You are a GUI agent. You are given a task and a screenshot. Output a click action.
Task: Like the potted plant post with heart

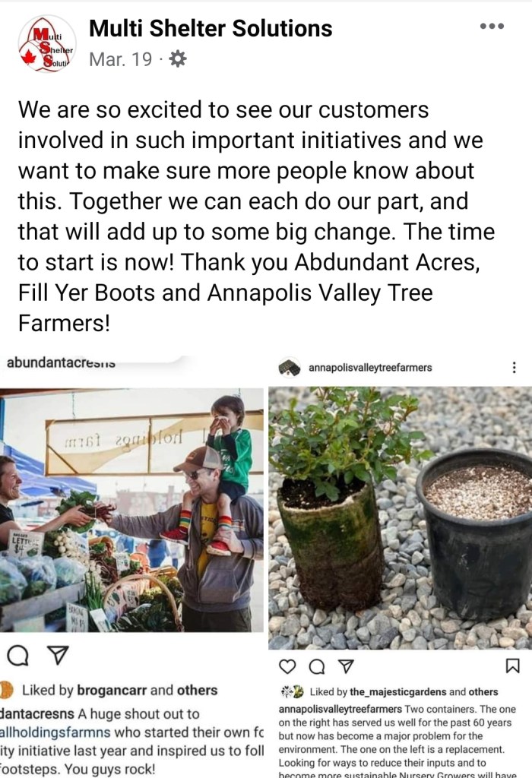287,666
